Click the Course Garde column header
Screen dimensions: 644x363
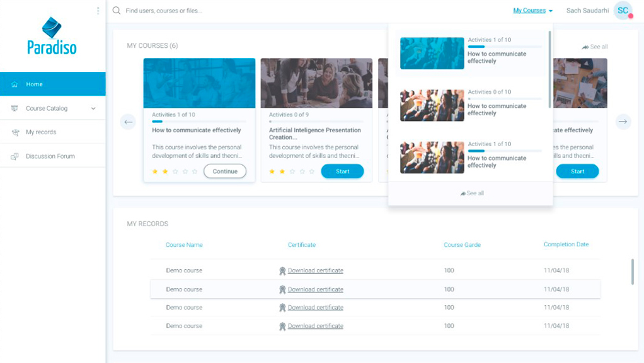pyautogui.click(x=462, y=245)
